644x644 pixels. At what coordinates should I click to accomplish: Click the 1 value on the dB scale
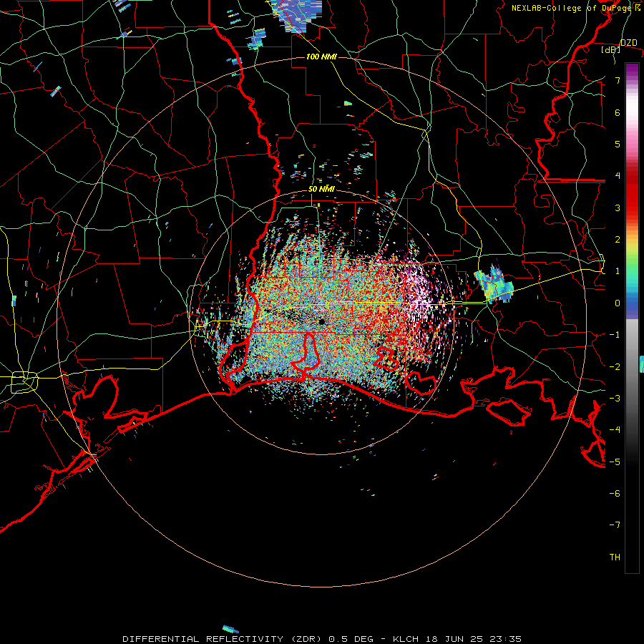click(x=618, y=271)
